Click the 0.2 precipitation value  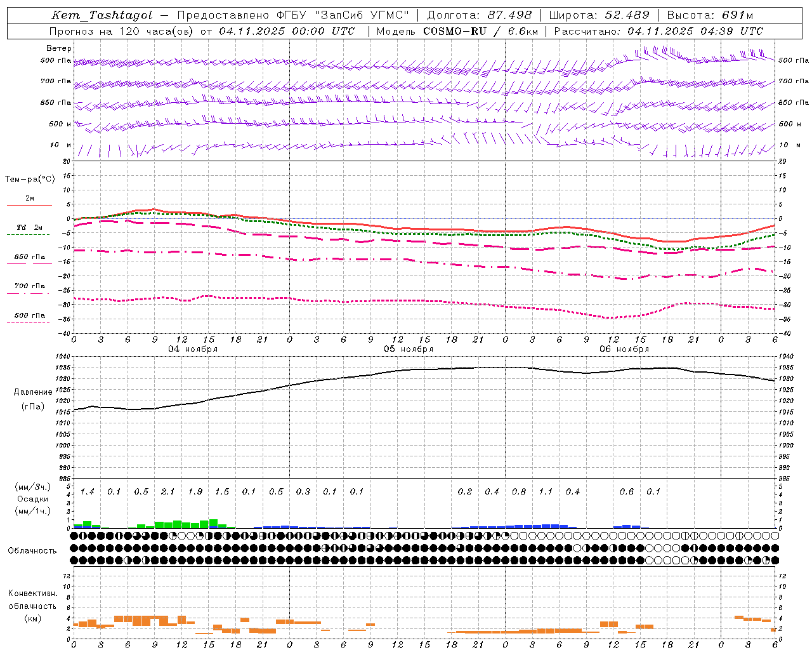[465, 491]
